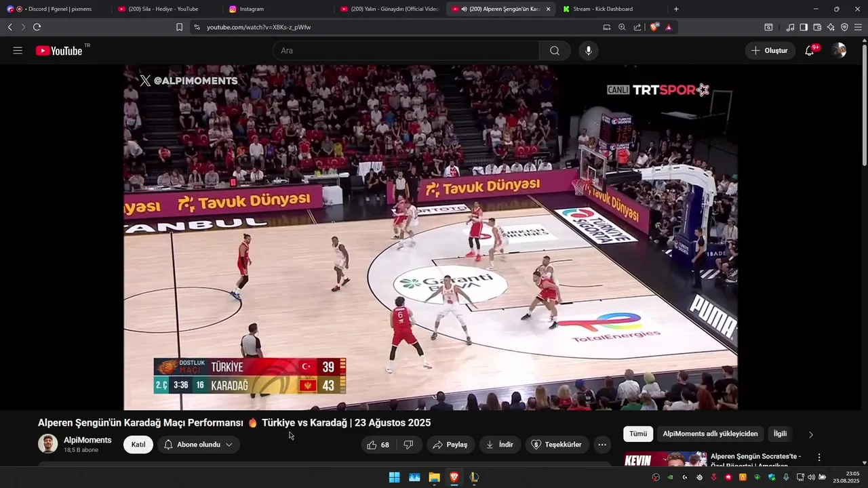Open Leo AI sparkle icon
This screenshot has height=488, width=868.
click(x=831, y=27)
